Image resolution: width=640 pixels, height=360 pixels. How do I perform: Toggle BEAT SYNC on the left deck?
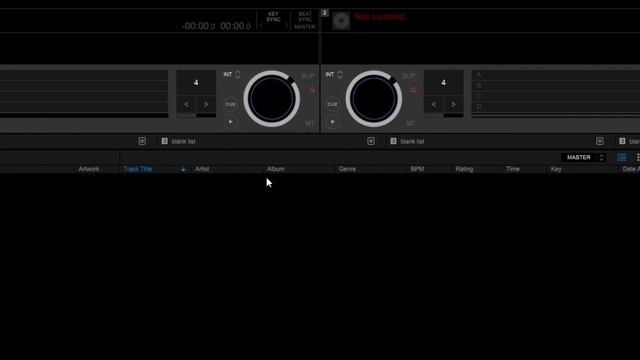pos(305,17)
